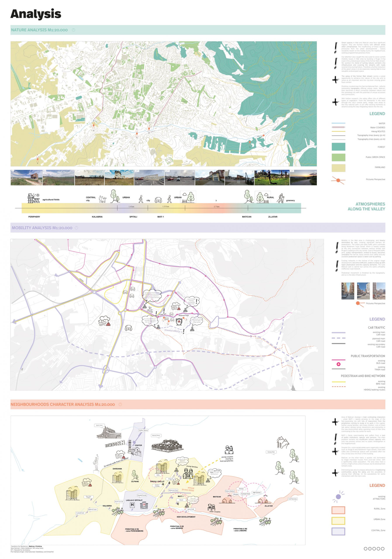Click the compass icon beside Nature Analysis heading
Screen dimensions: 392x559
pyautogui.click(x=74, y=30)
